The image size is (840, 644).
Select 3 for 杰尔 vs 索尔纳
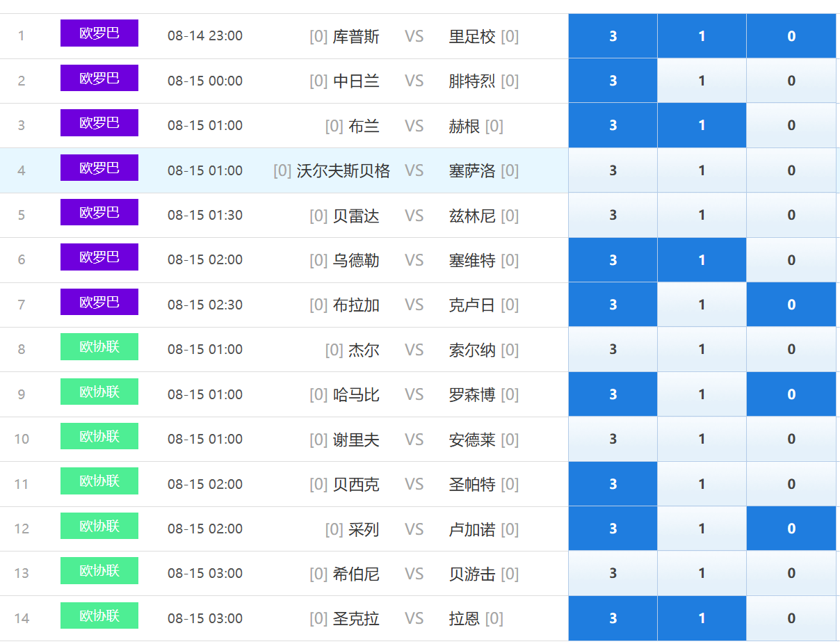point(613,349)
